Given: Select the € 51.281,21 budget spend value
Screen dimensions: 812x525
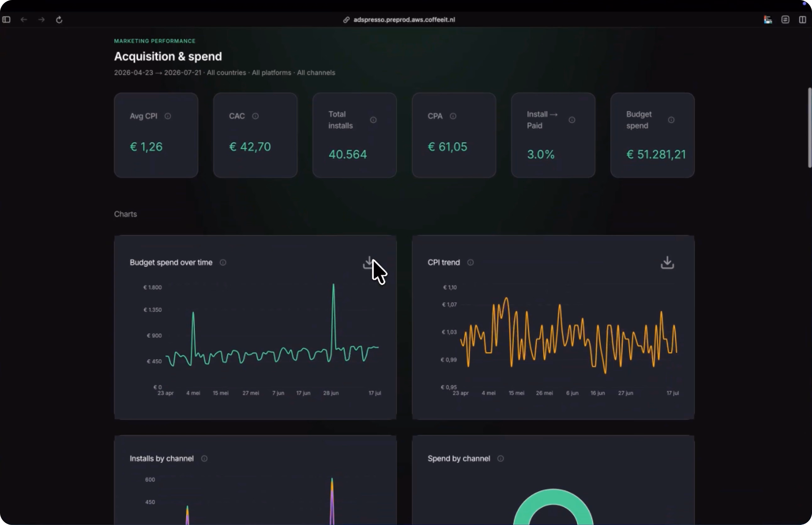Looking at the screenshot, I should coord(656,154).
